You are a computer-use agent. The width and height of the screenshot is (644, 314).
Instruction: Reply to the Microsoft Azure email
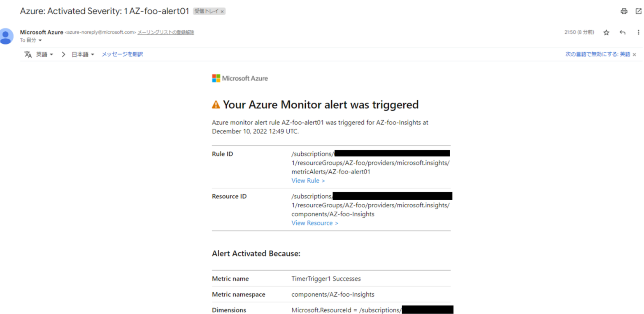[x=622, y=32]
